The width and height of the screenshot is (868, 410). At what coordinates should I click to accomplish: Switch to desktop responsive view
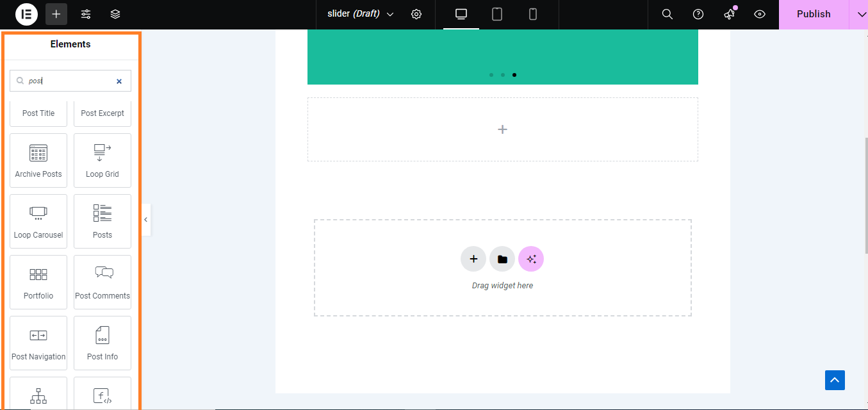tap(461, 14)
